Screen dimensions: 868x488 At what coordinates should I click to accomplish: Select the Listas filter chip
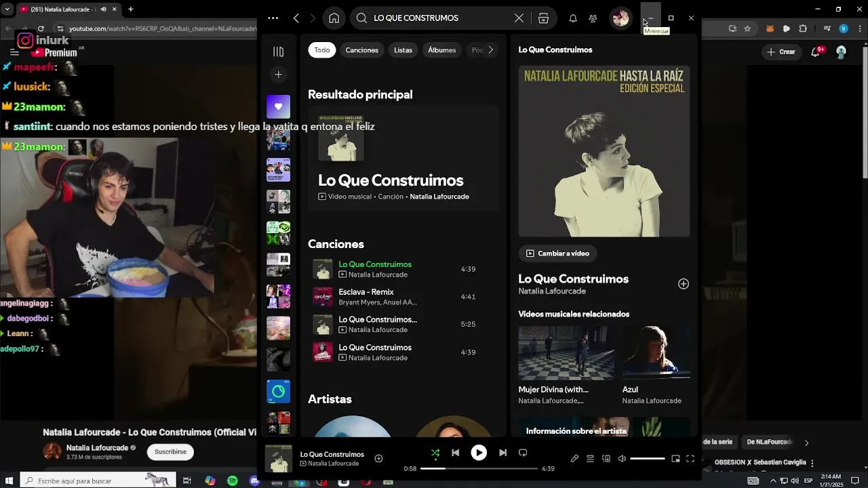coord(403,50)
